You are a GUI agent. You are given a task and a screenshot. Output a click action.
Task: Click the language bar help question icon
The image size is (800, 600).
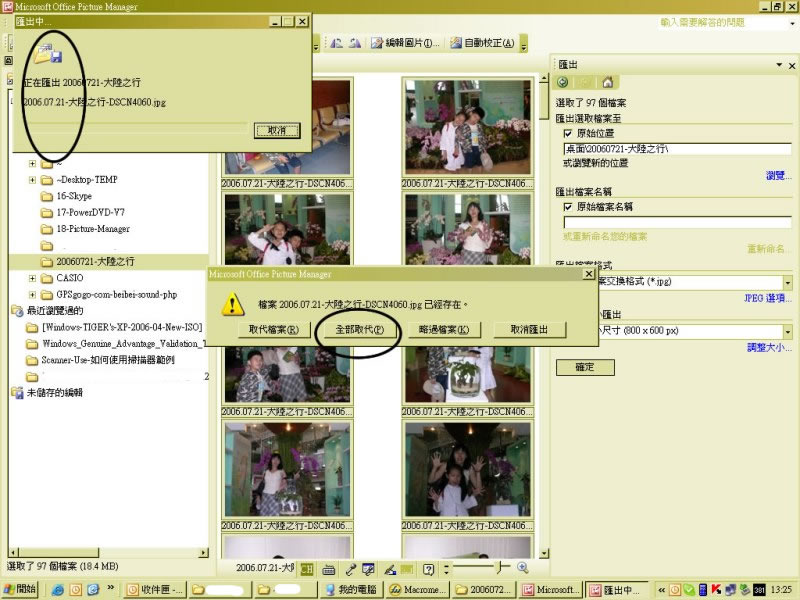click(429, 569)
